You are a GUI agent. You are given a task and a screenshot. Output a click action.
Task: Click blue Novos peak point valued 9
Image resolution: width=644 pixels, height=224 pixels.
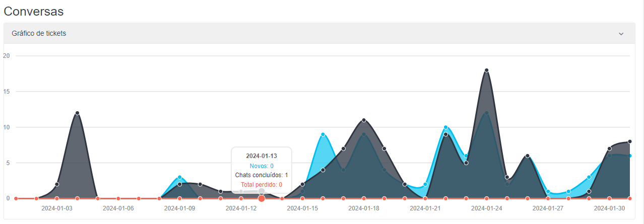pyautogui.click(x=323, y=134)
